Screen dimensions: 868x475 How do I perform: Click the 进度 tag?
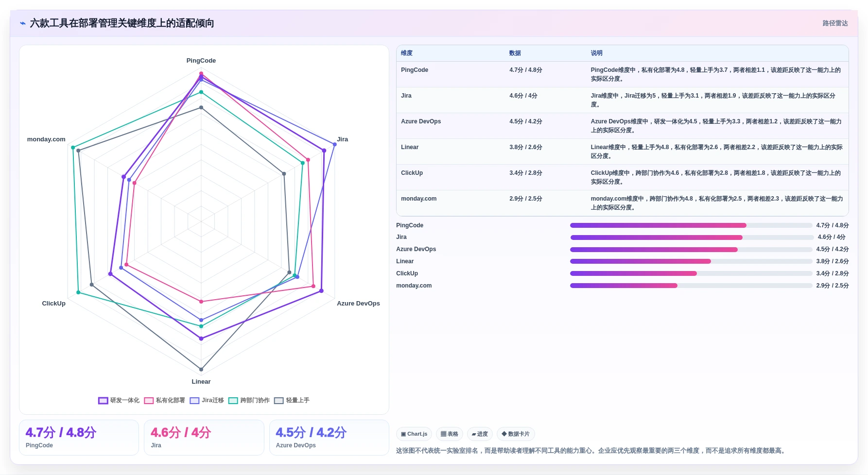coord(480,434)
